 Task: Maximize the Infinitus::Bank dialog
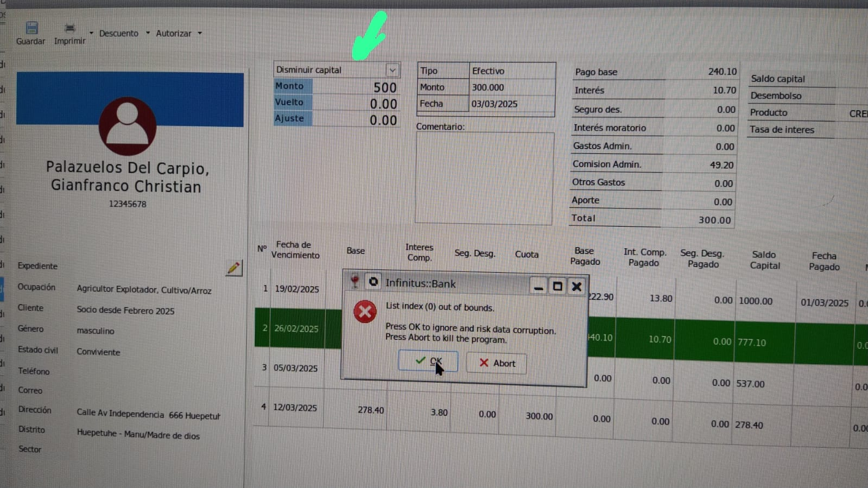tap(557, 286)
